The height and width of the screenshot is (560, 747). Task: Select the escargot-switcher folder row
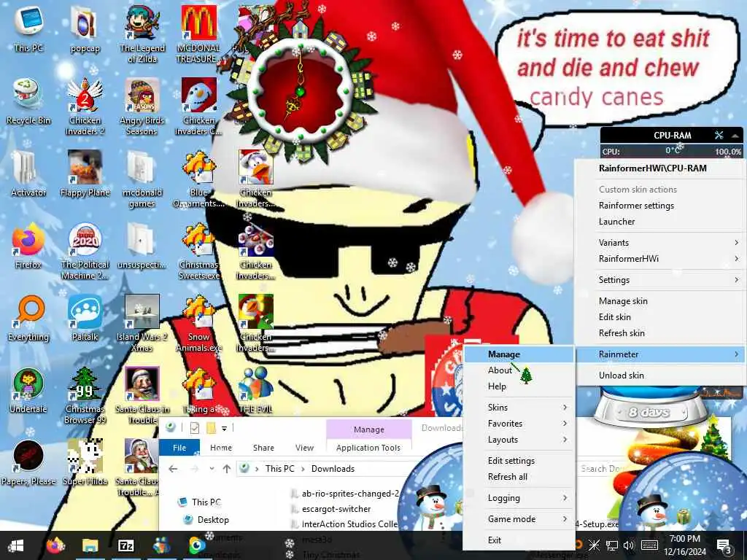(x=336, y=509)
